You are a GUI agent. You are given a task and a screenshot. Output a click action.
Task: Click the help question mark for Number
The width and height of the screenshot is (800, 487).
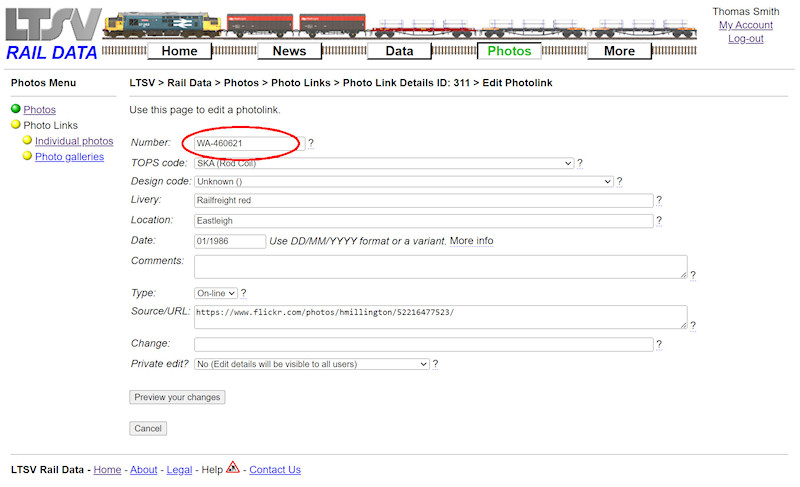(x=311, y=143)
